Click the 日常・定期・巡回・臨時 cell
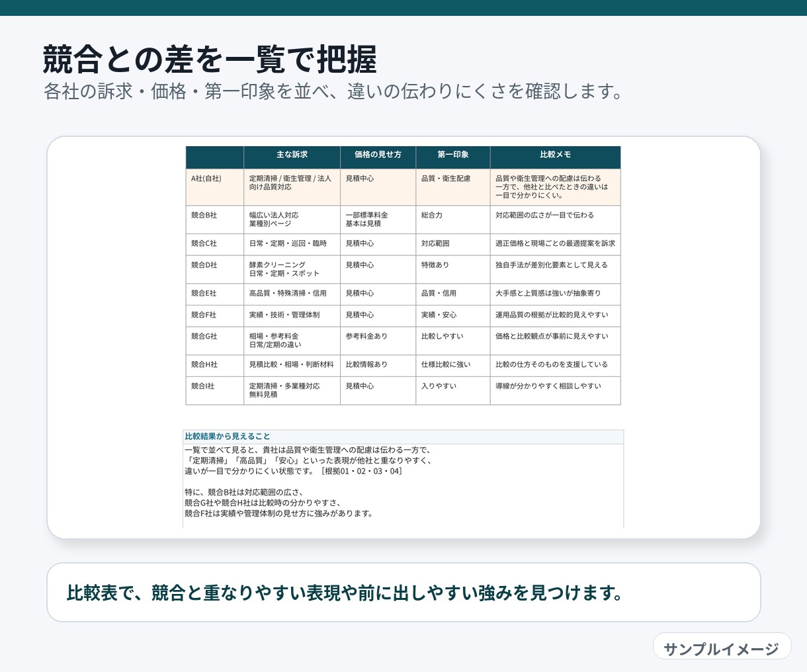 [x=292, y=245]
